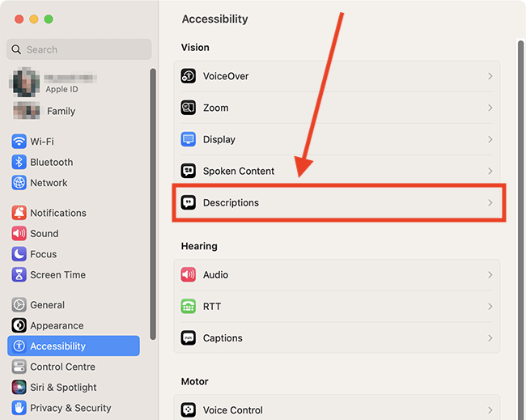Click the red Audio speaker icon

[189, 275]
